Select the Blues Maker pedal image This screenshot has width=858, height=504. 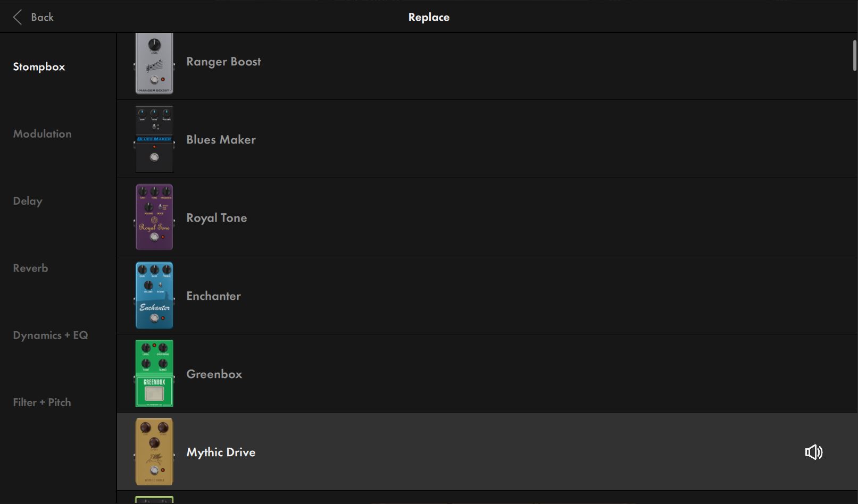[154, 139]
